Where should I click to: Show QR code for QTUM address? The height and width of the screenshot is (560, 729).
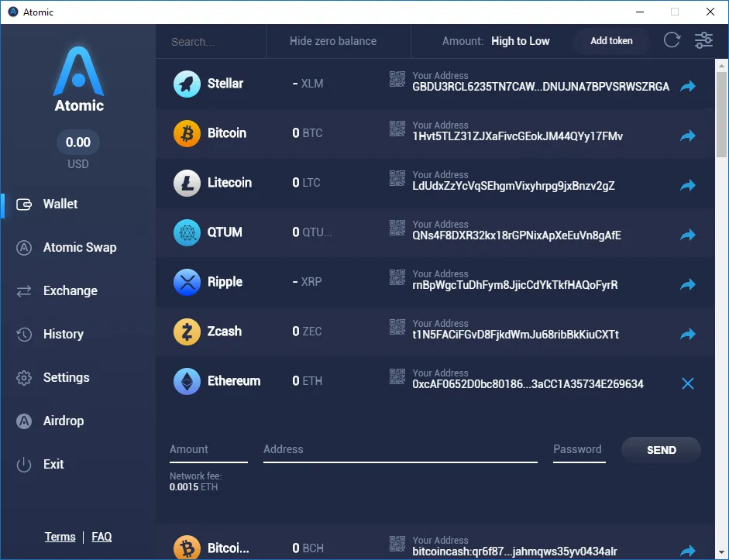click(x=397, y=228)
